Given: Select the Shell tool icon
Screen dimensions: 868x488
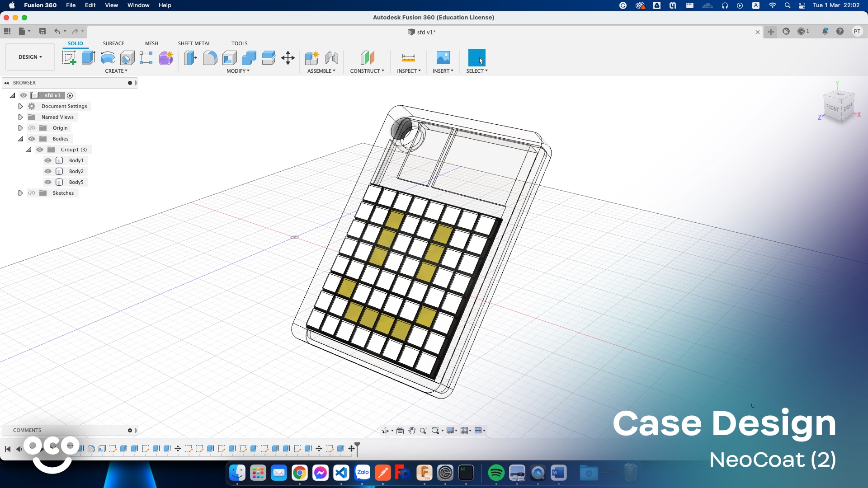Looking at the screenshot, I should point(229,58).
